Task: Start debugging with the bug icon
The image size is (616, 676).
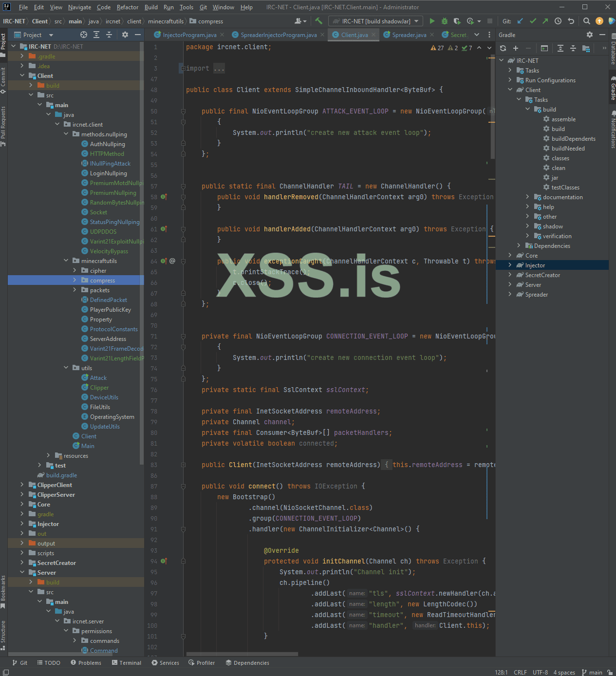Action: tap(444, 21)
